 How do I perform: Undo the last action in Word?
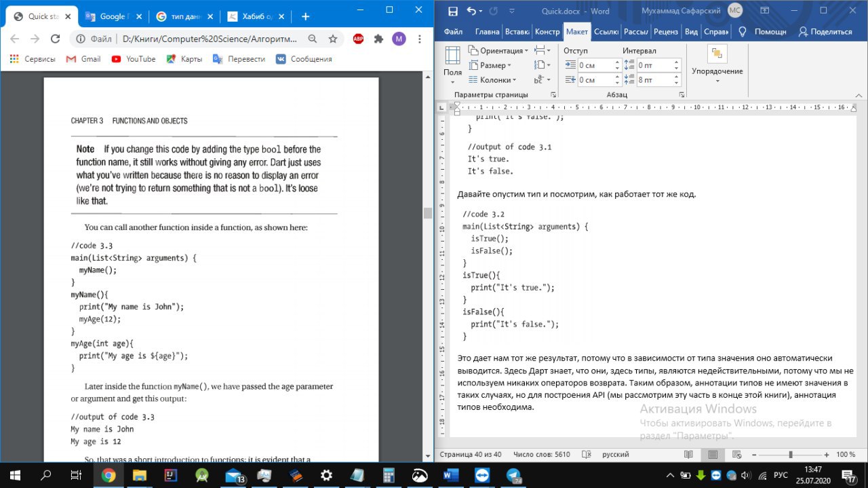pyautogui.click(x=471, y=11)
